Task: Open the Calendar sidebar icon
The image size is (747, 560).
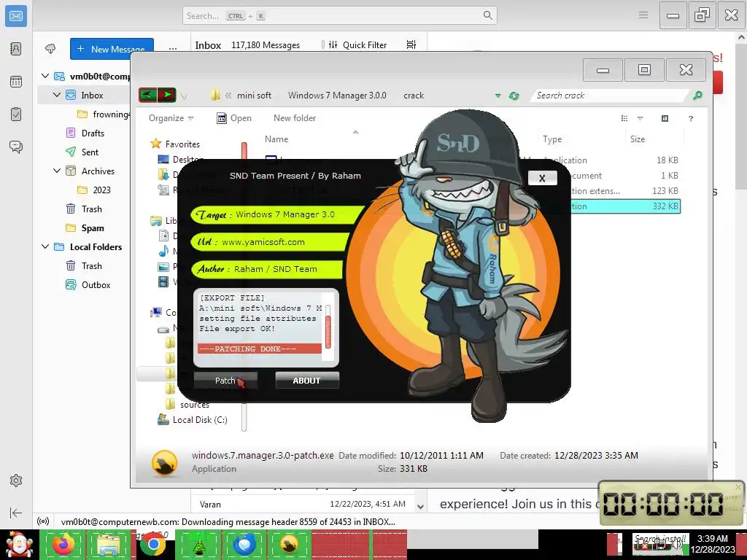Action: coord(16,82)
